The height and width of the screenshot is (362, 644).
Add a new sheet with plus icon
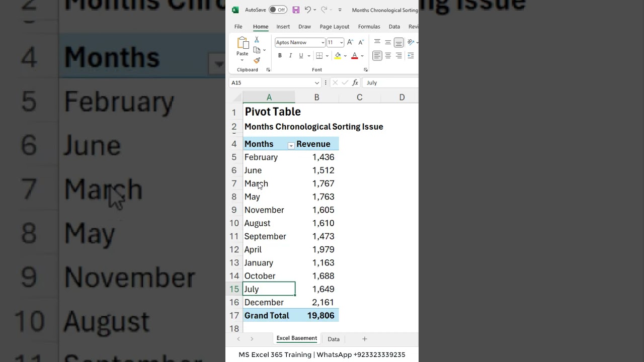click(365, 339)
